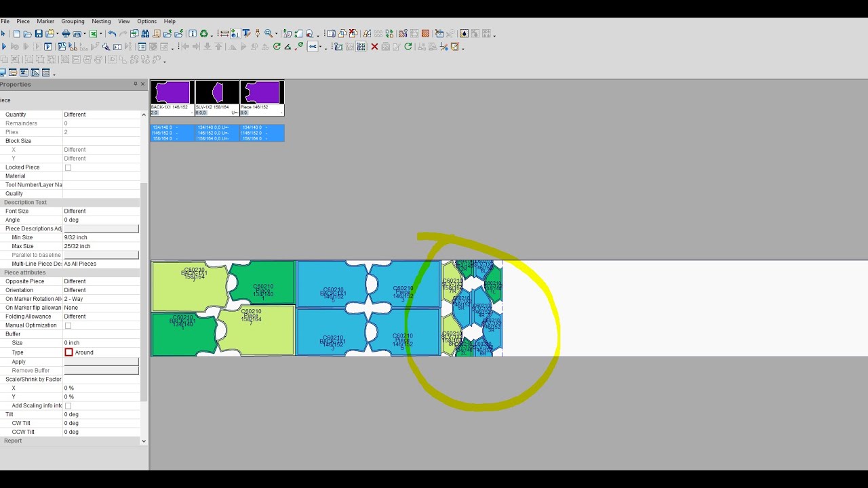Image resolution: width=868 pixels, height=488 pixels.
Task: Pin the Properties panel
Action: (x=135, y=84)
